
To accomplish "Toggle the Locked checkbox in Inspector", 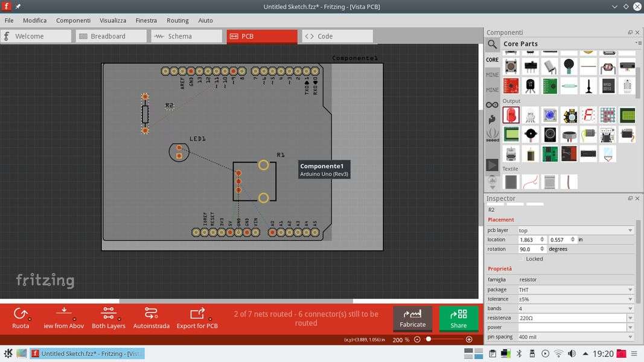I will click(x=521, y=259).
